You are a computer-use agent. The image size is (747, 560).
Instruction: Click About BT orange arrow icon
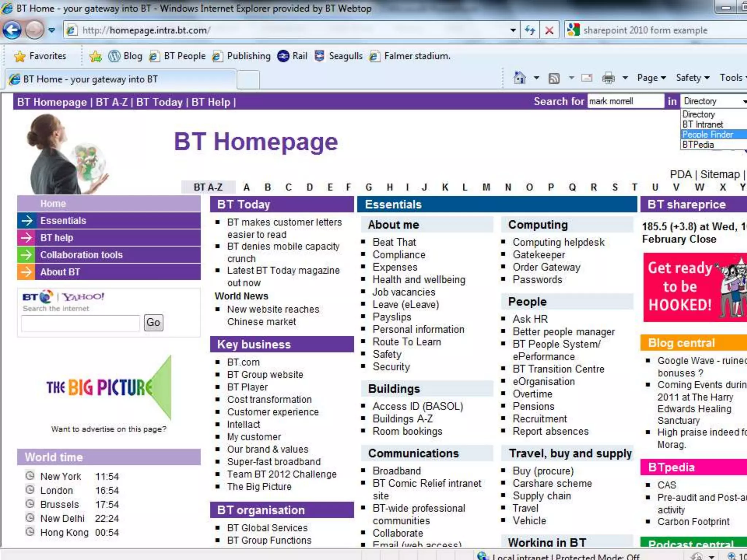coord(27,272)
